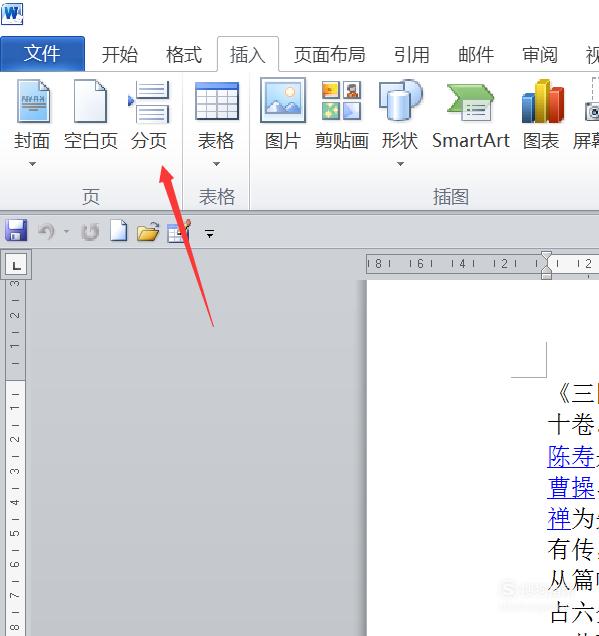Click the 封面 cover page icon
Screen dimensions: 599x636
(33, 101)
